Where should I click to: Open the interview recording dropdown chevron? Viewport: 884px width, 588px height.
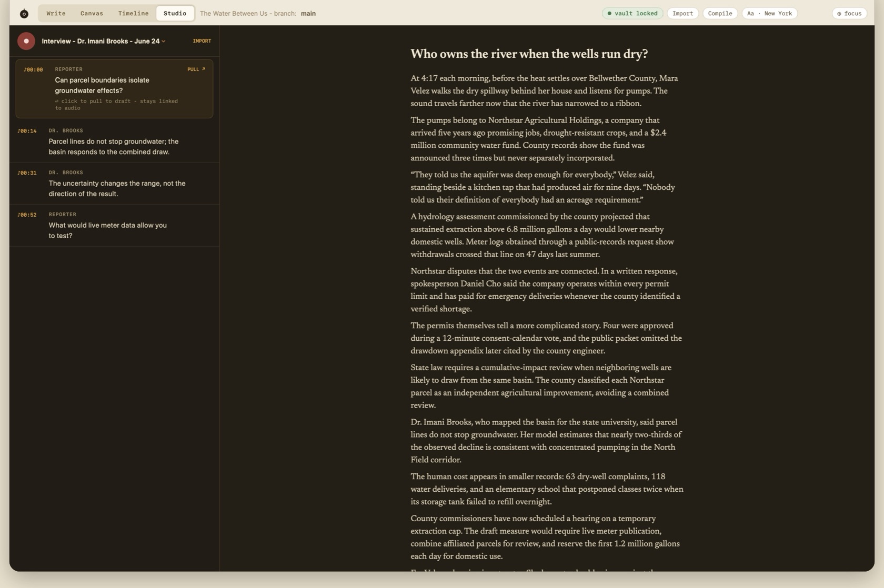(164, 41)
